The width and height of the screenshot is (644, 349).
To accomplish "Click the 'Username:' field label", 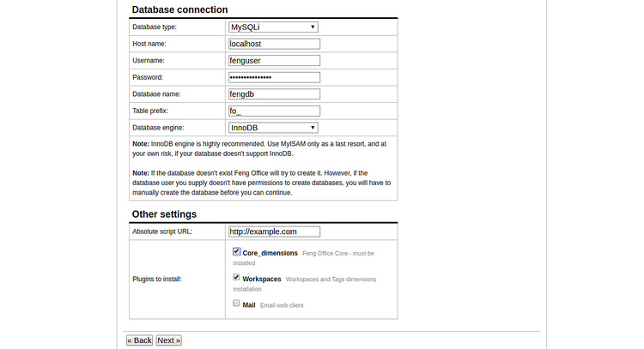I will 149,61.
